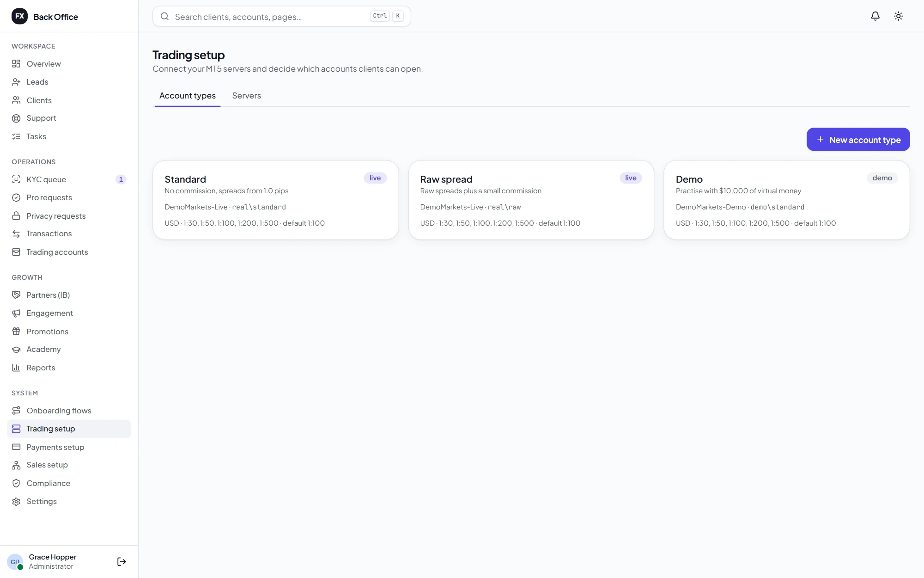
Task: Open the Standard account type card
Action: pyautogui.click(x=275, y=200)
